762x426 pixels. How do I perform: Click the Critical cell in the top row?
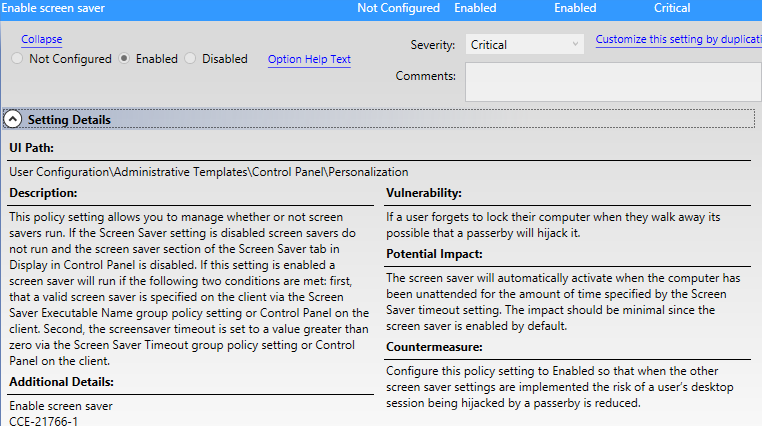click(672, 8)
